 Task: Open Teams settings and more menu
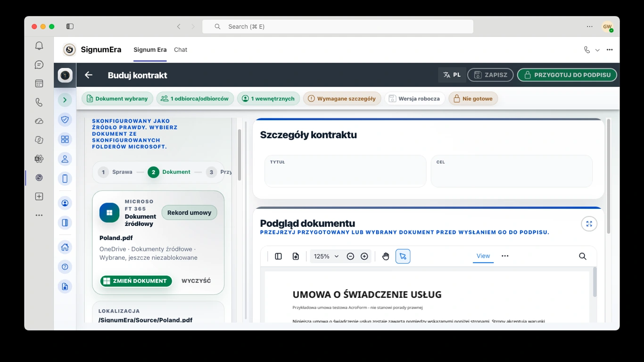point(590,26)
